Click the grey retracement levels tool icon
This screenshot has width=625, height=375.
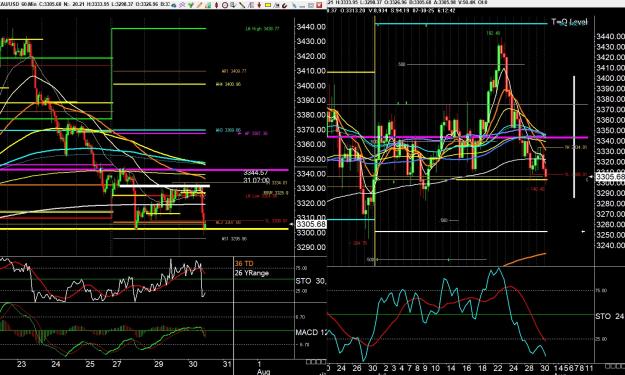[x=251, y=5]
